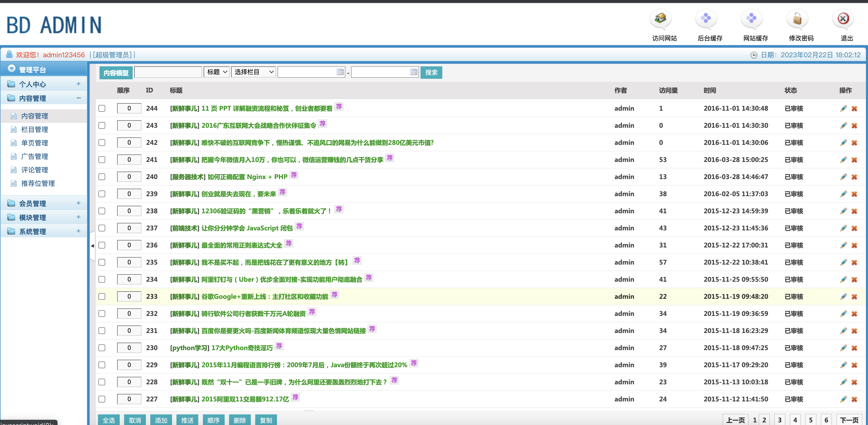The width and height of the screenshot is (868, 425).
Task: Edit article 239 with pencil icon
Action: click(x=843, y=194)
